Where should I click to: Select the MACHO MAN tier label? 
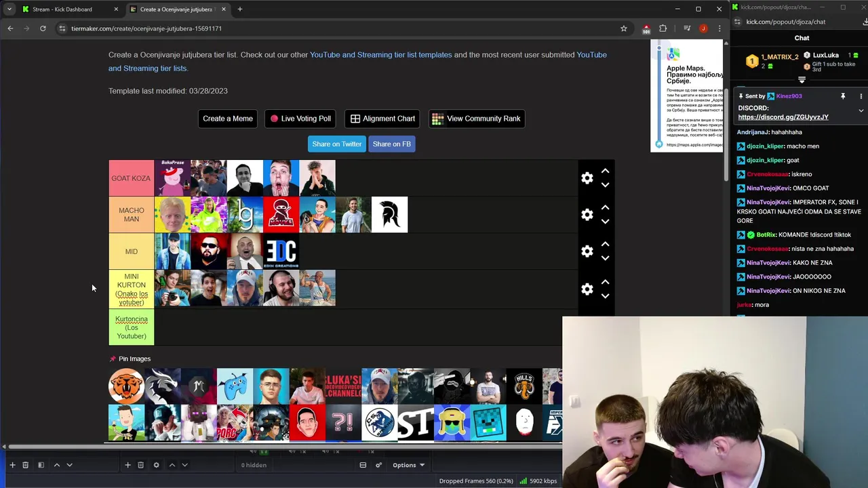(x=132, y=215)
